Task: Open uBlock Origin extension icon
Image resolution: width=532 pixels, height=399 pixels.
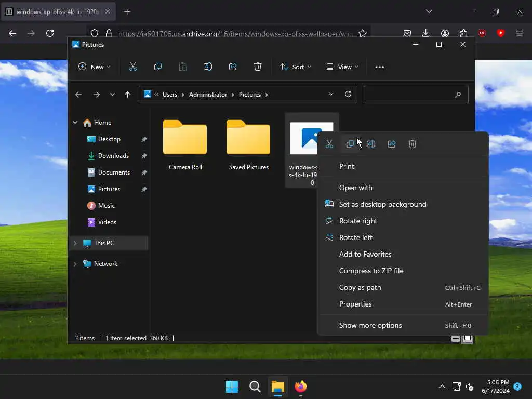Action: 482,33
